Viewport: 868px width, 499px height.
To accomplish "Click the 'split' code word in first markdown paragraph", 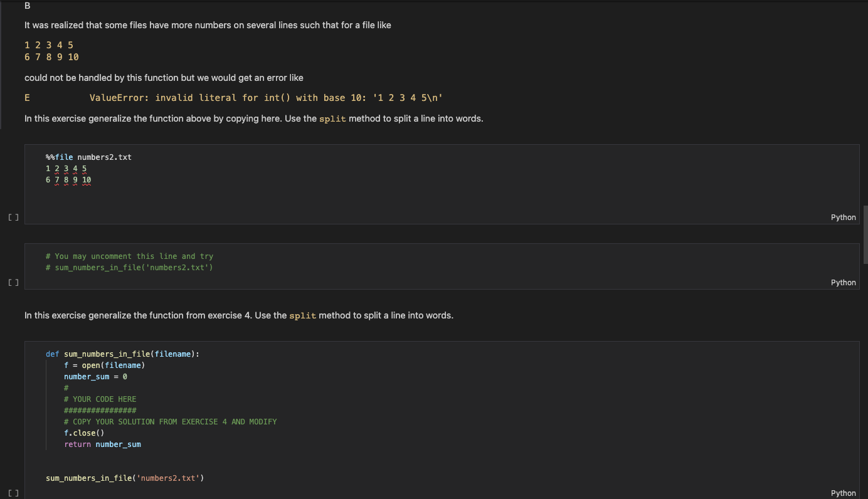I will pyautogui.click(x=332, y=119).
